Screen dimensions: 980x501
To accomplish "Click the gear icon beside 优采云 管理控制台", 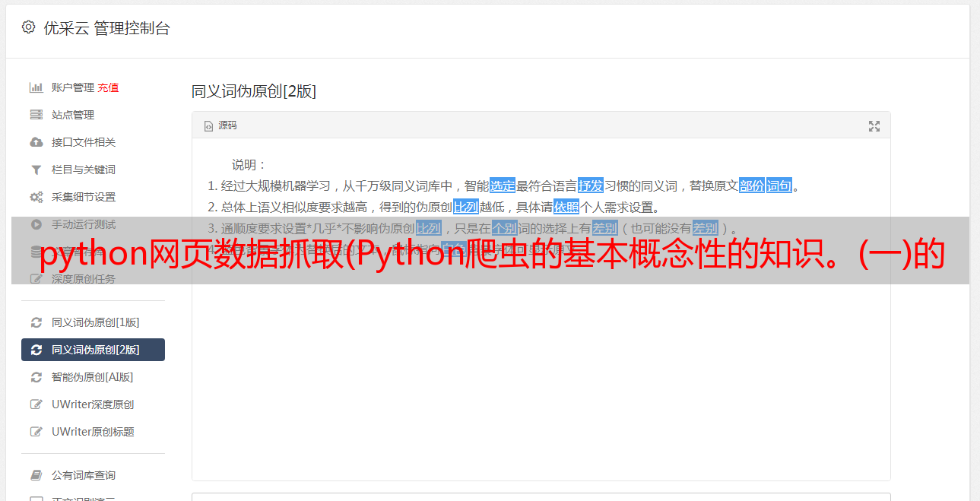I will click(x=28, y=27).
